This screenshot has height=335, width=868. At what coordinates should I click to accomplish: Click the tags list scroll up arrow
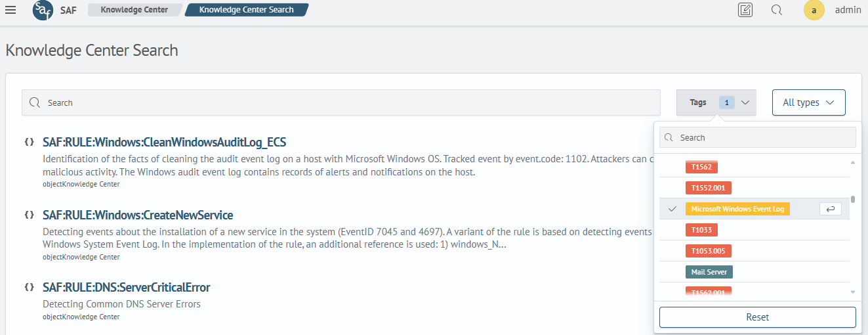pos(853,162)
